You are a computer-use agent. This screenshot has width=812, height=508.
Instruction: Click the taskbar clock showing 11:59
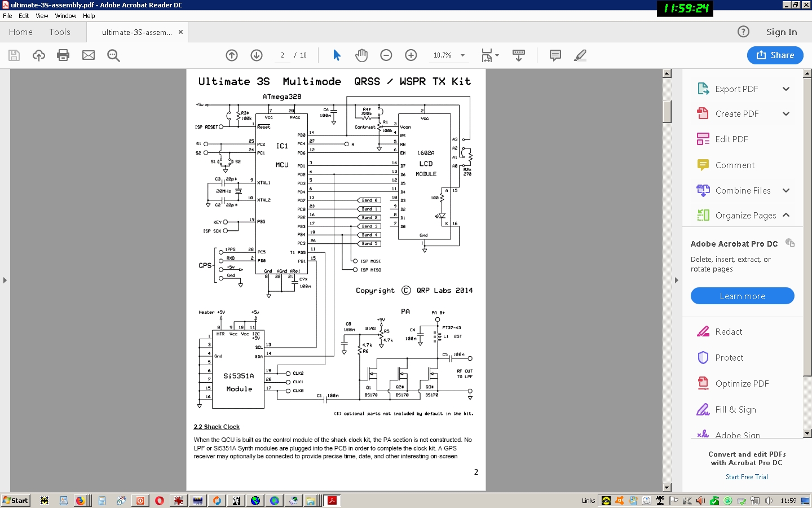click(x=788, y=501)
